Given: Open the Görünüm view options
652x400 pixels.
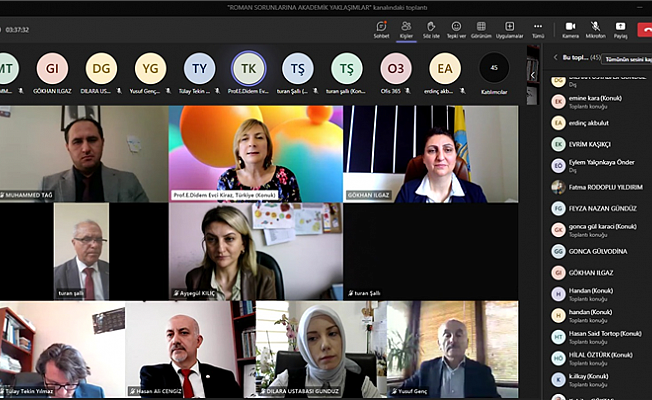Looking at the screenshot, I should 481,28.
